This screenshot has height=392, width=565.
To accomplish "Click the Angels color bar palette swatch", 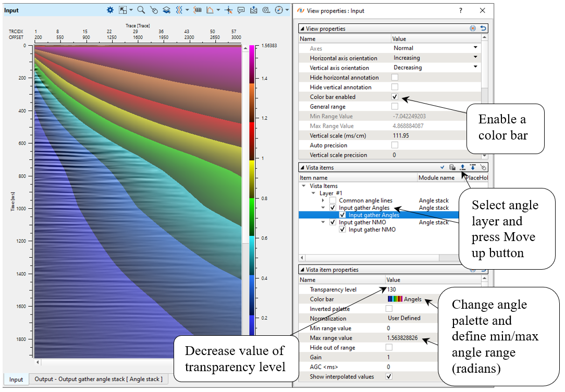I will pyautogui.click(x=395, y=299).
